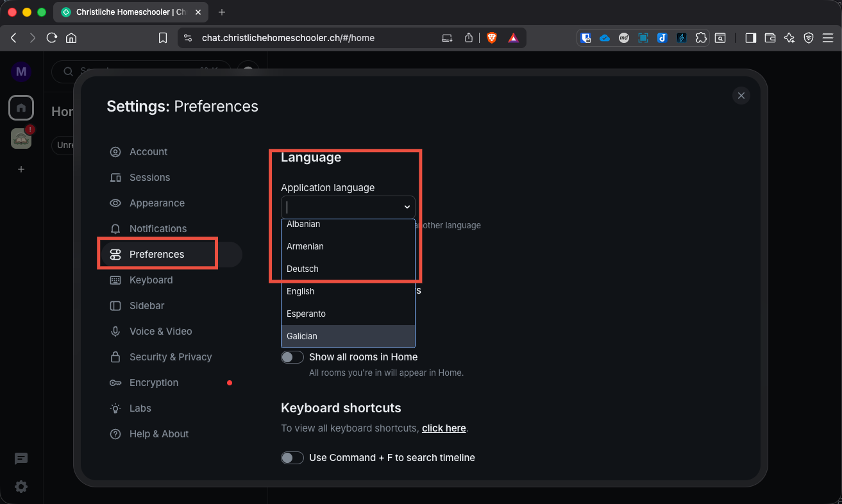Select the Christliche Homeschooler browser tab
The height and width of the screenshot is (504, 842).
coord(131,12)
